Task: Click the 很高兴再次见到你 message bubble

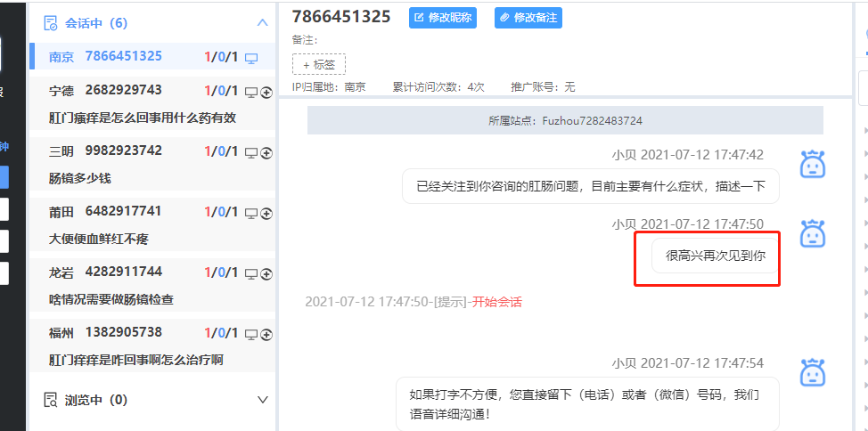Action: 716,256
